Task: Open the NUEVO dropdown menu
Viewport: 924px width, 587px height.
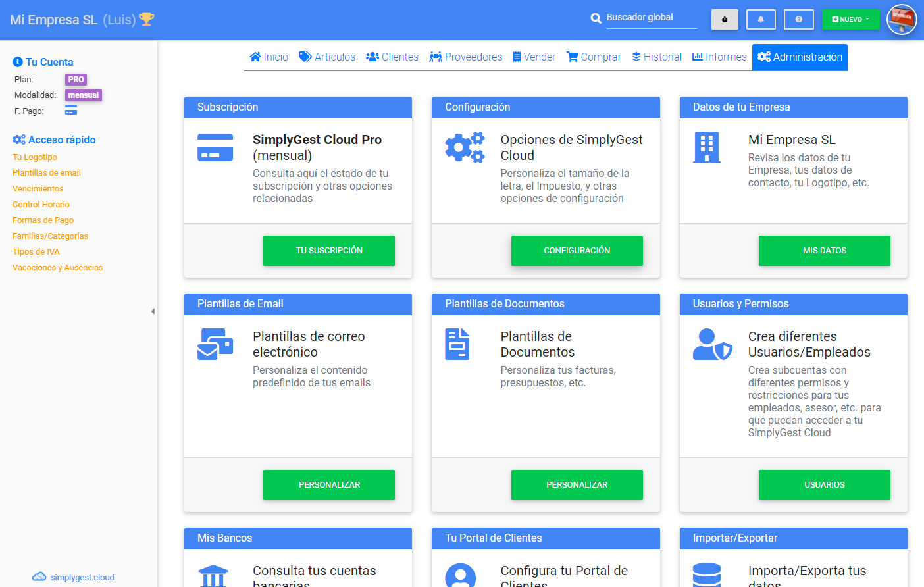Action: pos(851,19)
